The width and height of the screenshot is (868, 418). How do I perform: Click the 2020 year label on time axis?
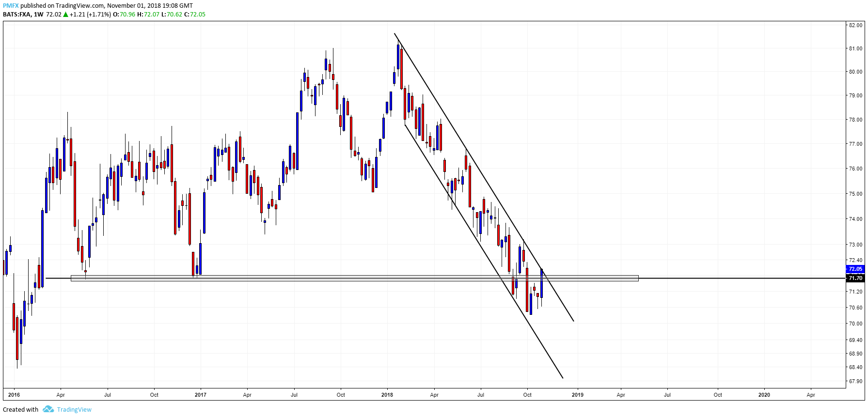pyautogui.click(x=764, y=395)
